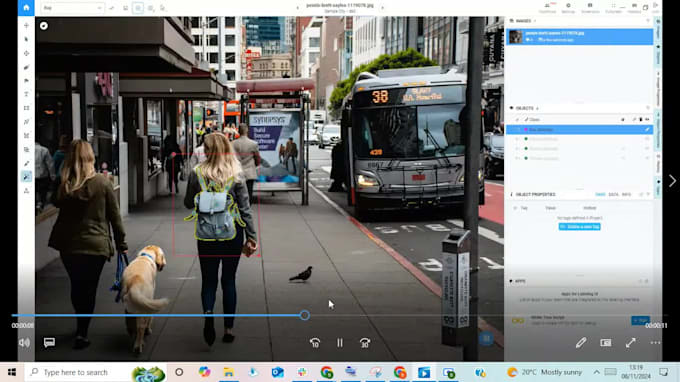Click the pencil edit icon in video player
Screen dimensions: 680x382
click(x=581, y=343)
